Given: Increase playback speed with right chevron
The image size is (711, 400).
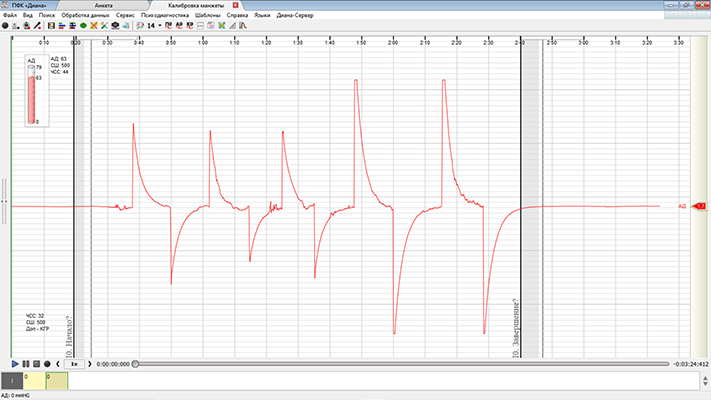Looking at the screenshot, I should [89, 364].
